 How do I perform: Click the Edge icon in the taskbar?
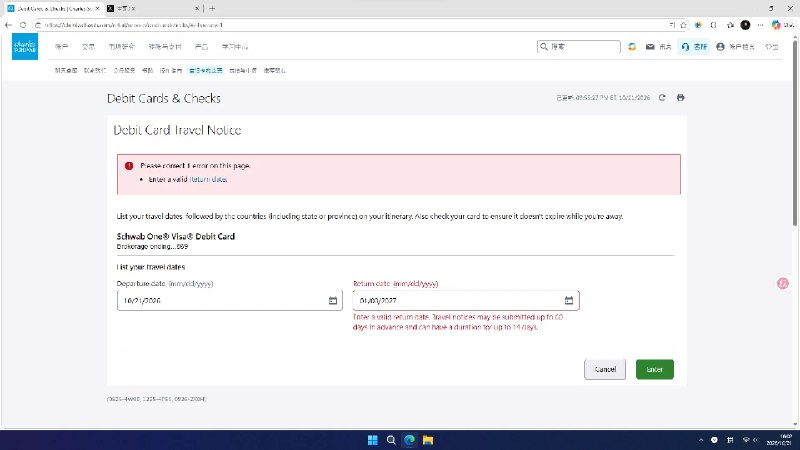click(410, 440)
